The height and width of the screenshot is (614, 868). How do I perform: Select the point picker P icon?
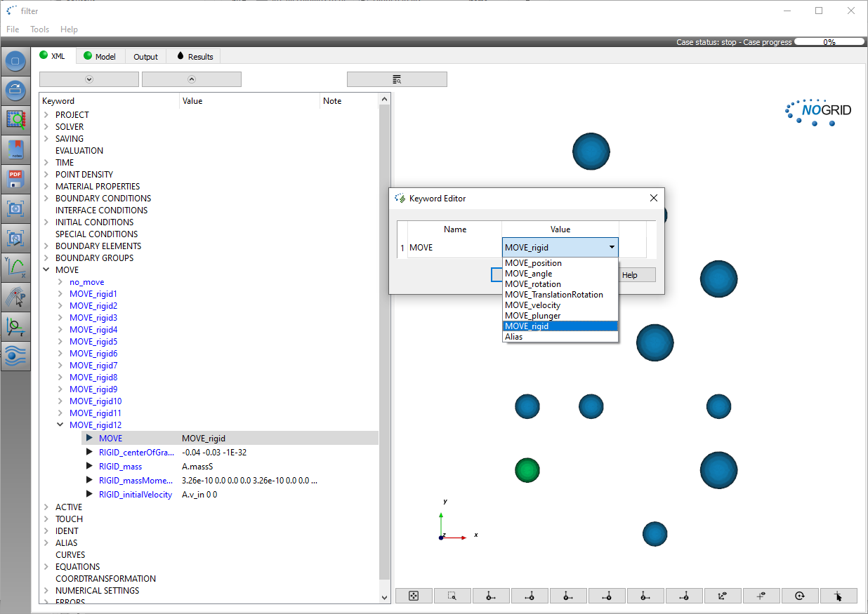pyautogui.click(x=15, y=297)
